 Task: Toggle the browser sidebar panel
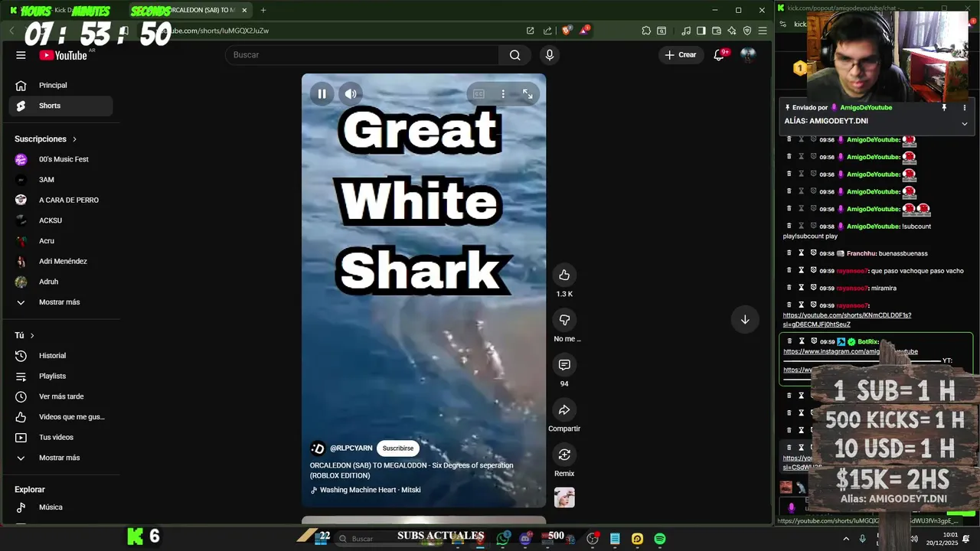701,31
